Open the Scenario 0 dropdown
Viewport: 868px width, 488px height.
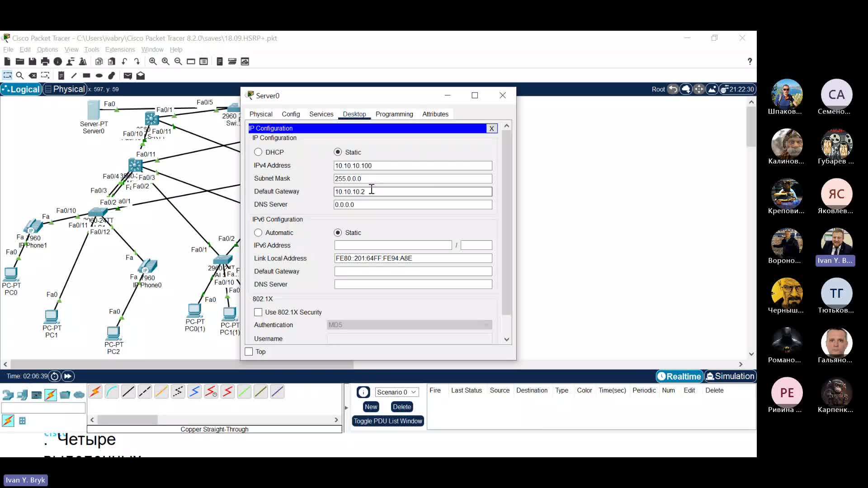pyautogui.click(x=396, y=392)
